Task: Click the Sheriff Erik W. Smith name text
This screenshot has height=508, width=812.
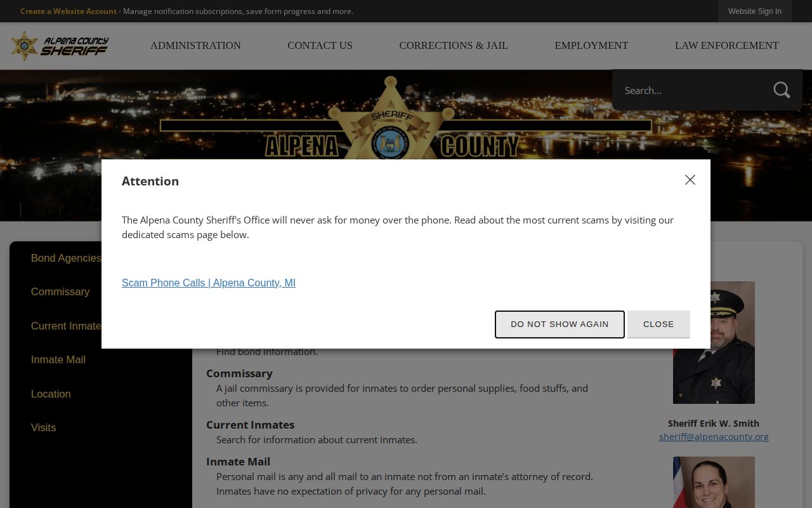Action: tap(714, 423)
